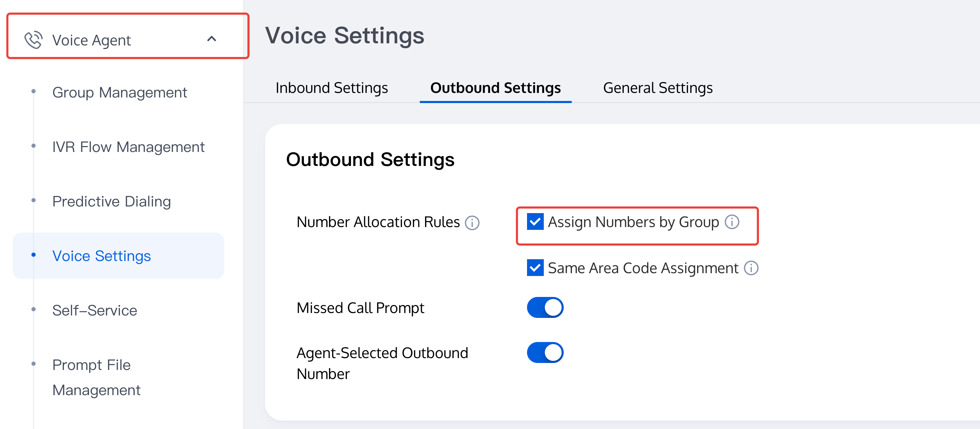Open Predictive Dialing page
The width and height of the screenshot is (980, 429).
pyautogui.click(x=111, y=201)
